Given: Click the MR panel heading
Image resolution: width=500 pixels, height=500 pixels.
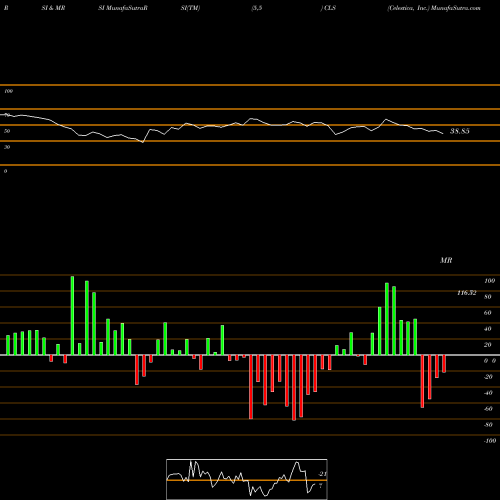Looking at the screenshot, I should (x=446, y=260).
